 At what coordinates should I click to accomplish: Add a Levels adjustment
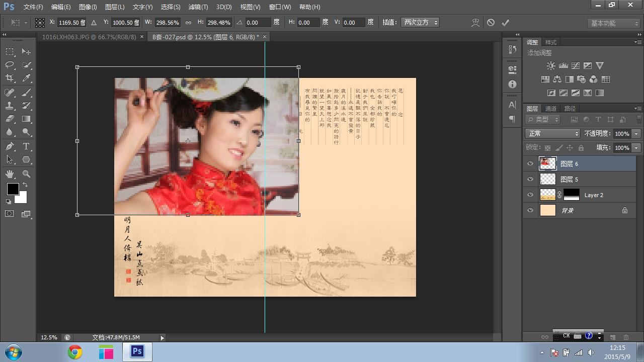pos(563,66)
